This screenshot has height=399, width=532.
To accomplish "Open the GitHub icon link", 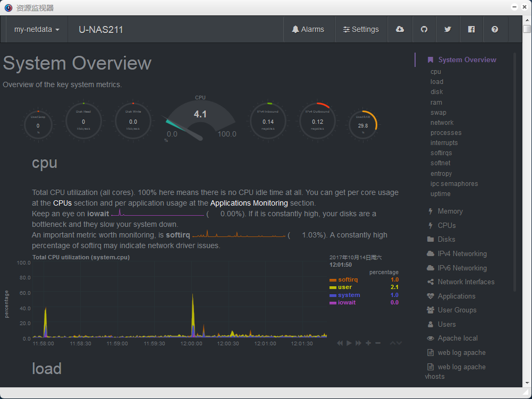I will 424,30.
